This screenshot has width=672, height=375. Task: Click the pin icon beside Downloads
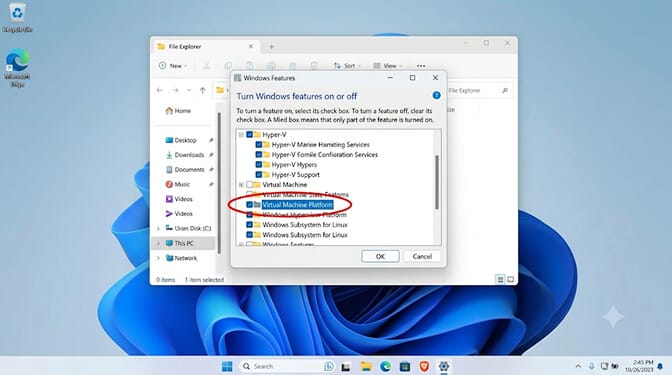(211, 155)
